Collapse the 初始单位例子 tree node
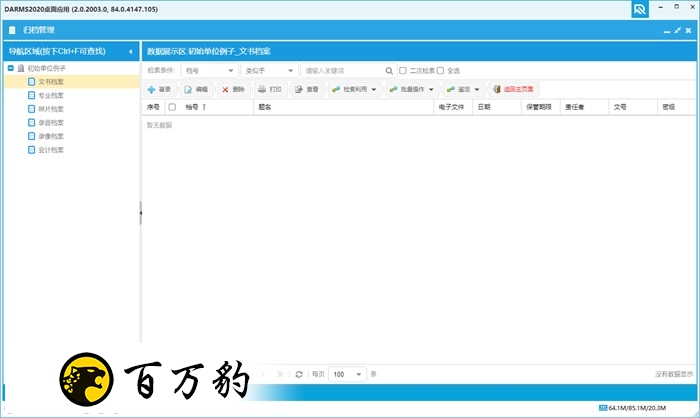Image resolution: width=700 pixels, height=418 pixels. coord(10,68)
